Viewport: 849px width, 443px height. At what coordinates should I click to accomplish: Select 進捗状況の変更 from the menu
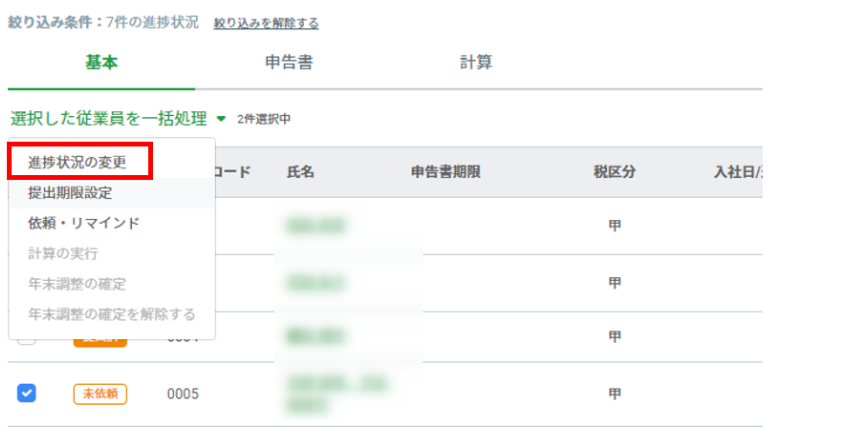[78, 162]
